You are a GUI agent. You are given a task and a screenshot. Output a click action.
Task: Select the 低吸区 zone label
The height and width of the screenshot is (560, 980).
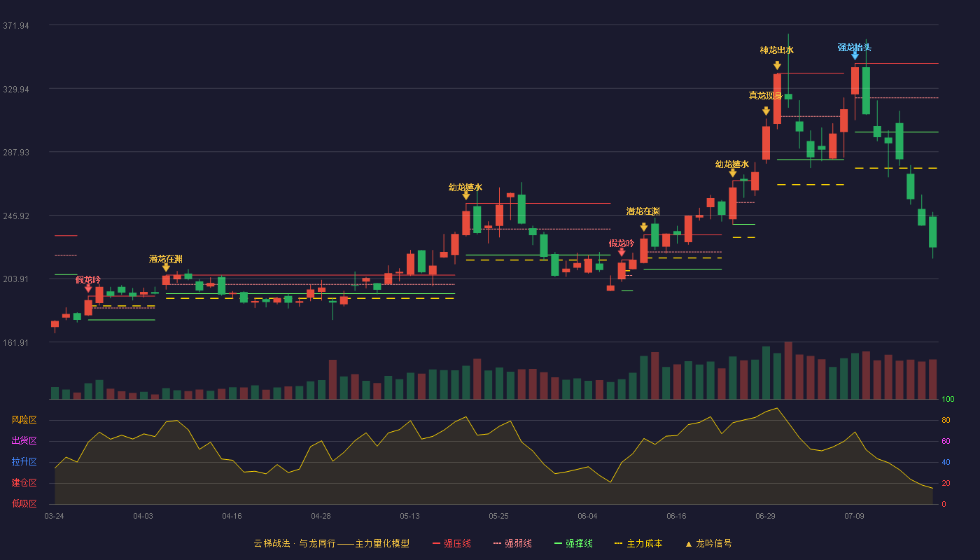tap(24, 503)
